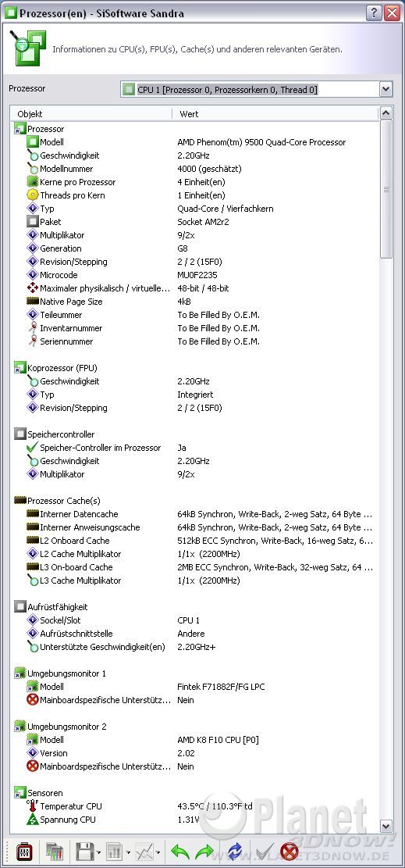This screenshot has width=405, height=868.
Task: Click the Inventarnummer tag icon
Action: click(32, 328)
